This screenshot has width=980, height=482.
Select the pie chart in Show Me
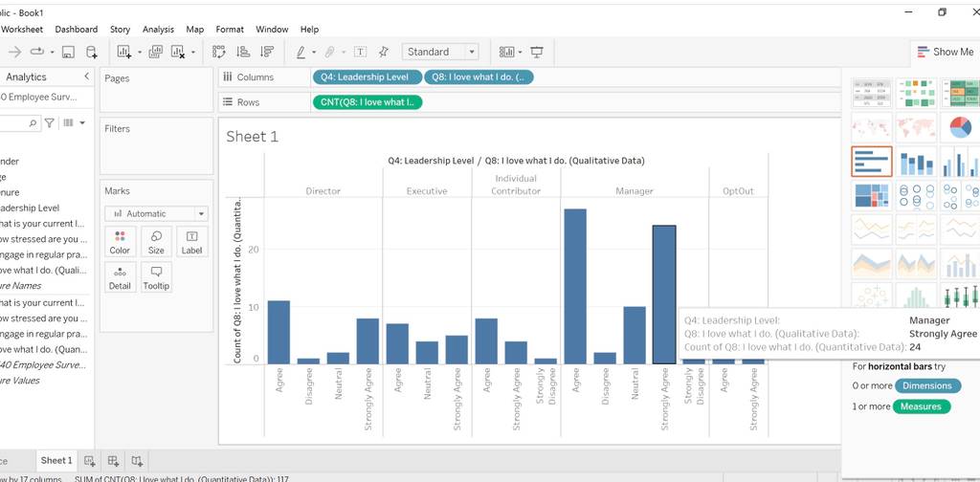[960, 127]
